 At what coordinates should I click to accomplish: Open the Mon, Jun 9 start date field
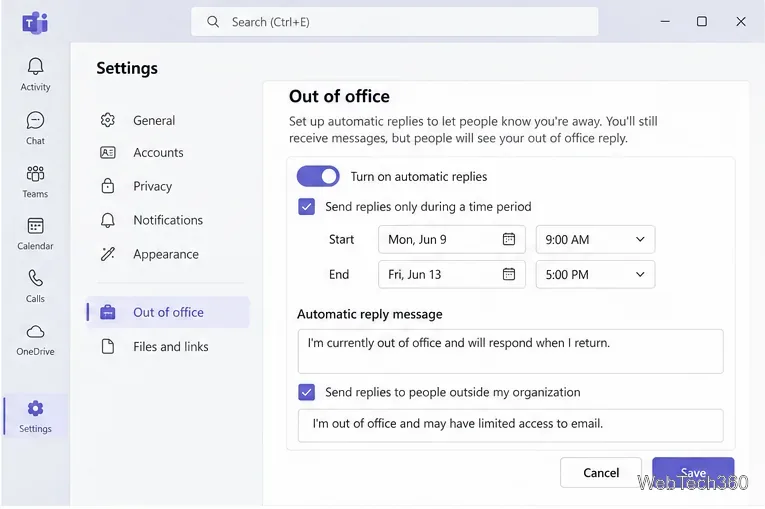[452, 239]
